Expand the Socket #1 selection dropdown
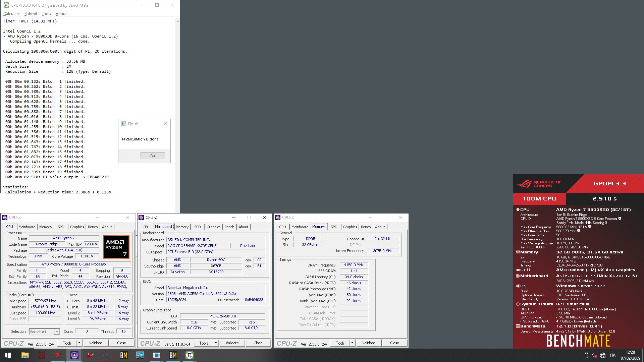This screenshot has height=362, width=644. [57, 332]
